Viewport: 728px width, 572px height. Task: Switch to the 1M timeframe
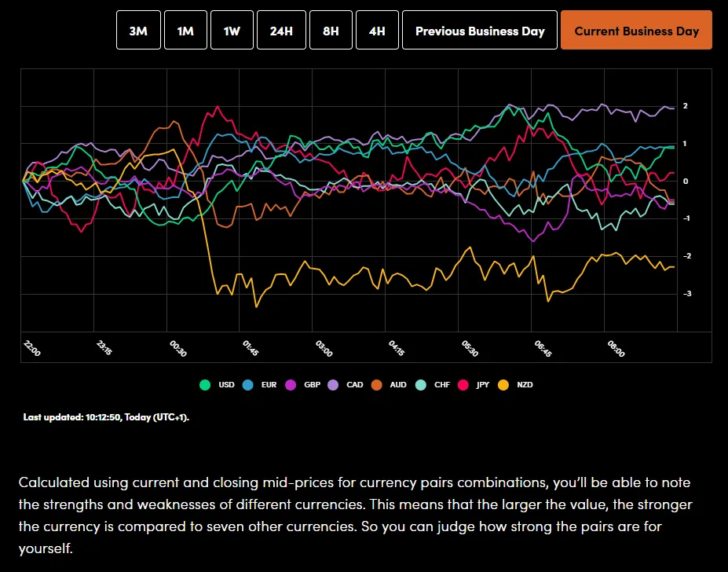point(185,31)
